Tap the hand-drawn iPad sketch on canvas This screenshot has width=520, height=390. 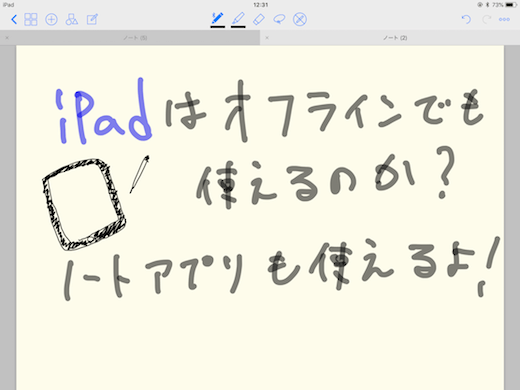(84, 204)
